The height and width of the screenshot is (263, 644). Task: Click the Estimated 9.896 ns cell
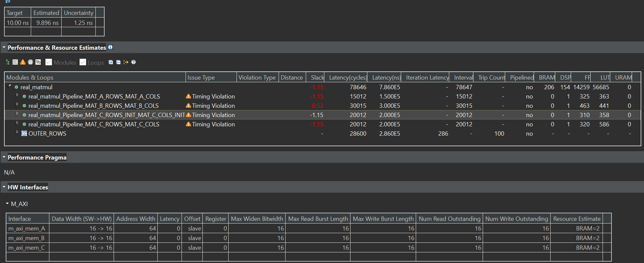[x=46, y=23]
